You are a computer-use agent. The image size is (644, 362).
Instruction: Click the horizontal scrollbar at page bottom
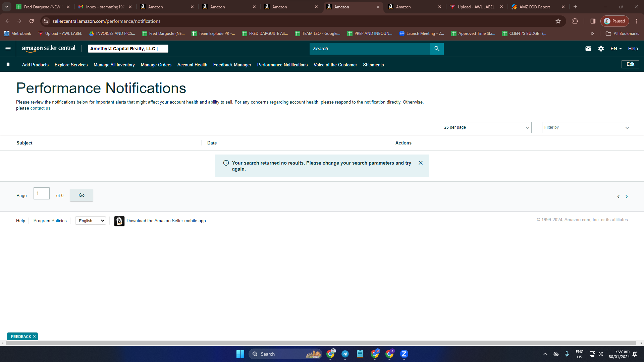(320, 343)
